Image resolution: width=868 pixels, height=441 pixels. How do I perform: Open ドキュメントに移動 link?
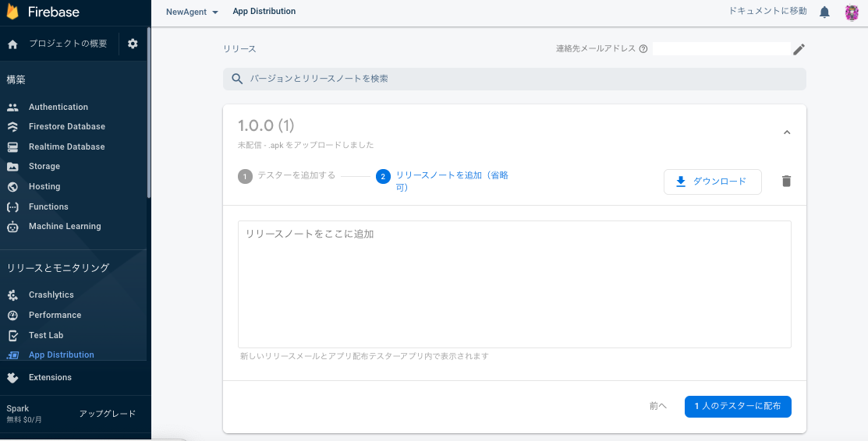pos(768,11)
